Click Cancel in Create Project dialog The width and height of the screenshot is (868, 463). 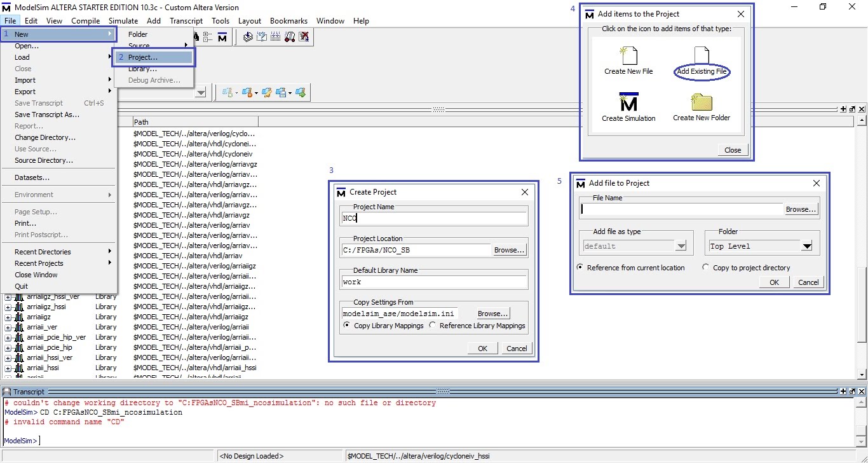tap(517, 348)
